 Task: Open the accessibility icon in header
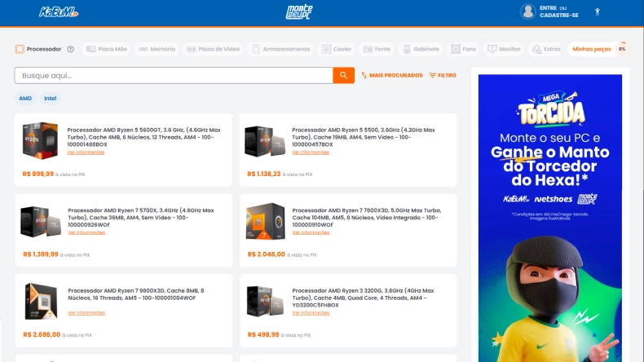(x=598, y=11)
